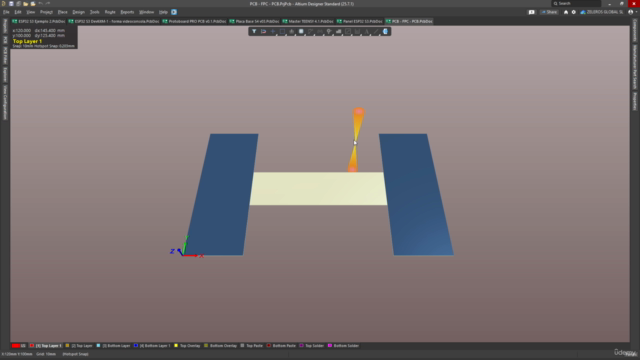
Task: Select the [3] Bottom Layer layer tab
Action: (113, 346)
